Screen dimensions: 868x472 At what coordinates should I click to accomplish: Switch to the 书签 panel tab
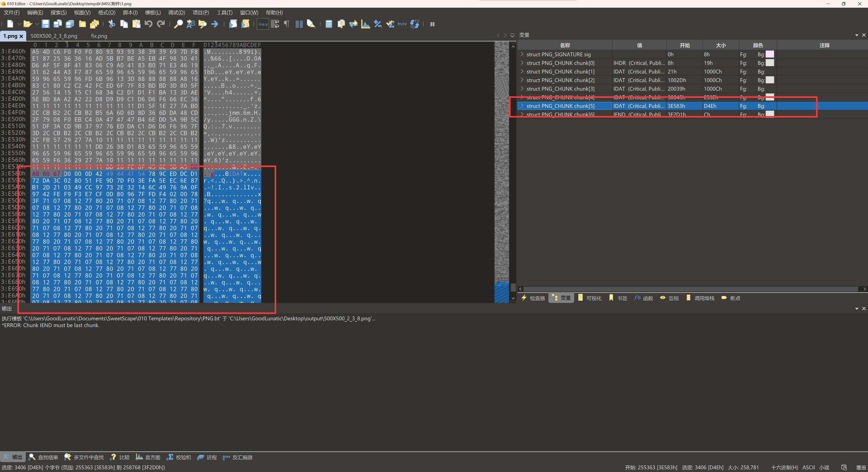[x=618, y=298]
